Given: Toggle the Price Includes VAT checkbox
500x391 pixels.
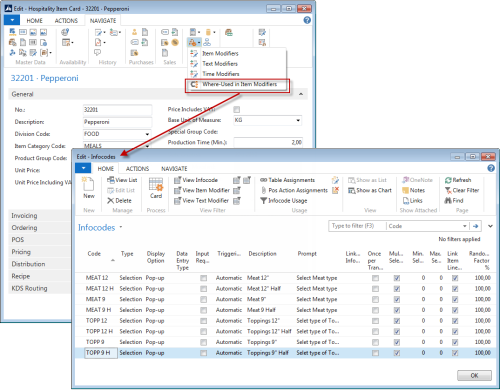Looking at the screenshot, I should [237, 110].
